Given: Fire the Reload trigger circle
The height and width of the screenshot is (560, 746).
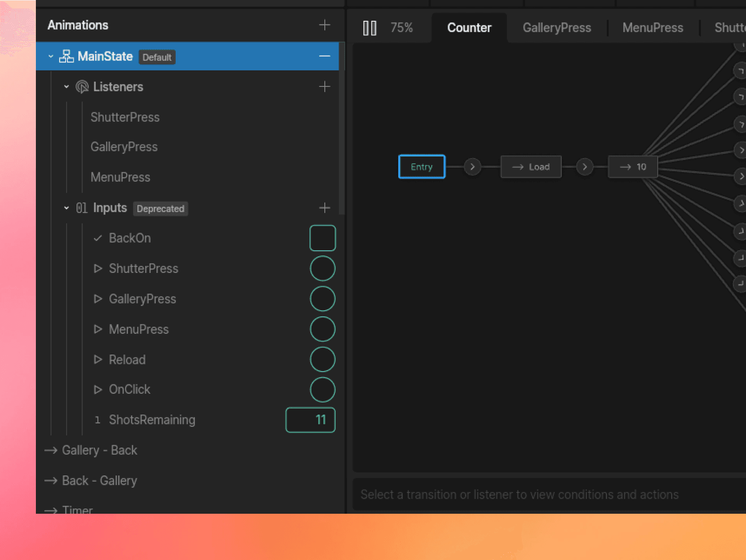Looking at the screenshot, I should (x=322, y=360).
